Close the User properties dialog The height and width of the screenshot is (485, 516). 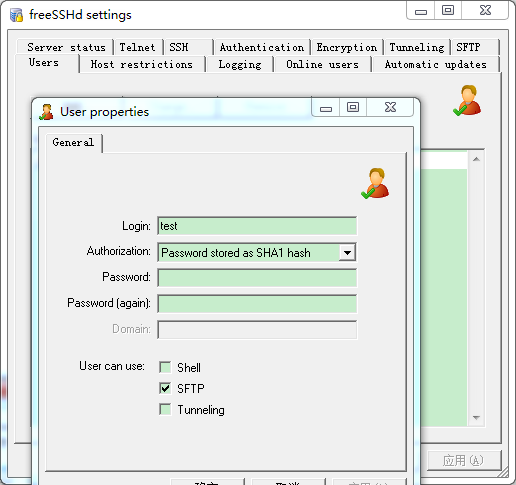tap(390, 107)
